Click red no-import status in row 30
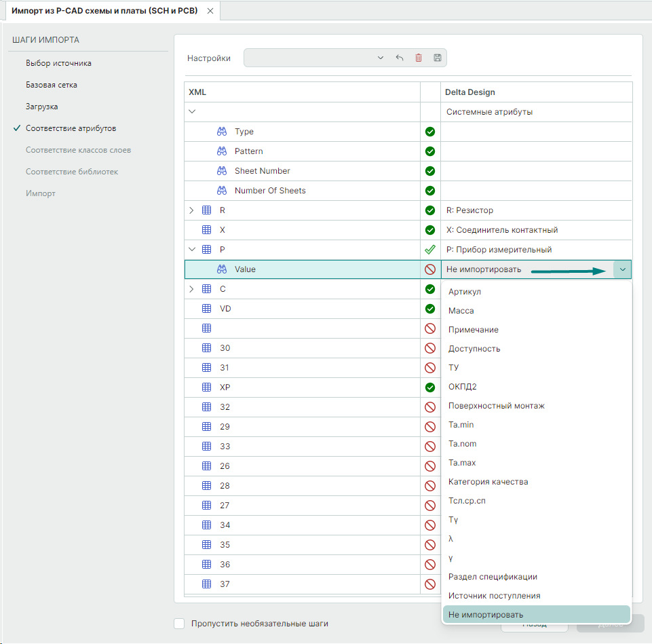The image size is (652, 644). [x=429, y=348]
